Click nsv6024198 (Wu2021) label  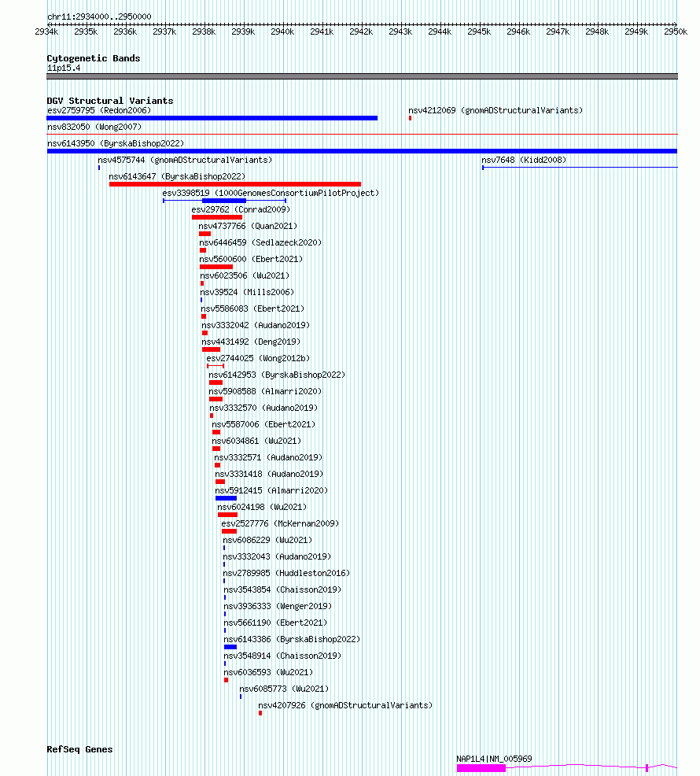(x=262, y=508)
